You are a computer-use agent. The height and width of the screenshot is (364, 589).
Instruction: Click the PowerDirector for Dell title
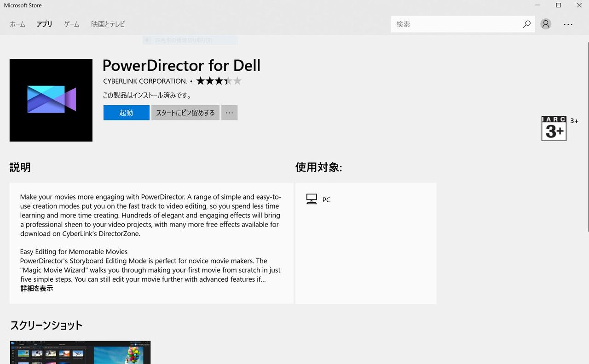181,65
